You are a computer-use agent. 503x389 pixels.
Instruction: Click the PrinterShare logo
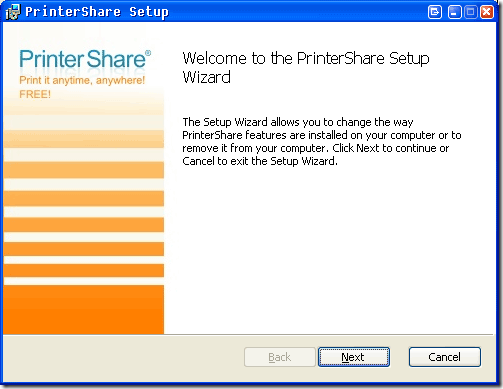(x=82, y=59)
